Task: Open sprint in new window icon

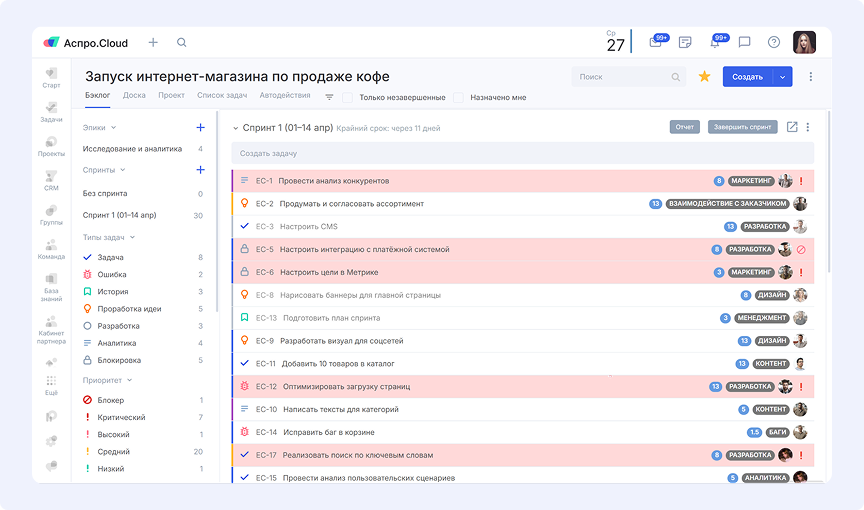Action: click(792, 127)
